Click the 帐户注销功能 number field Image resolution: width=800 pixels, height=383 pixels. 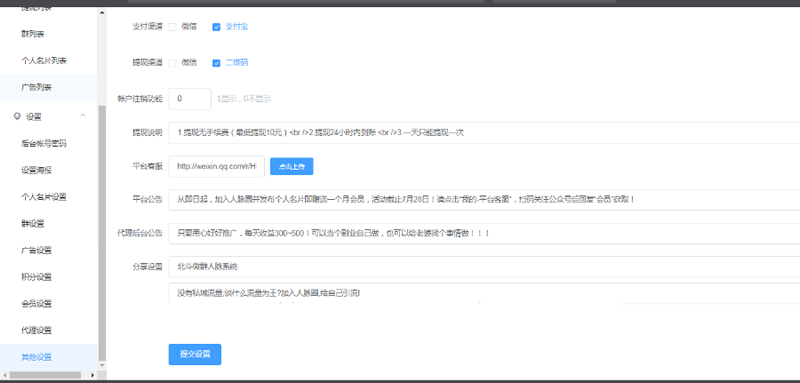(x=190, y=99)
